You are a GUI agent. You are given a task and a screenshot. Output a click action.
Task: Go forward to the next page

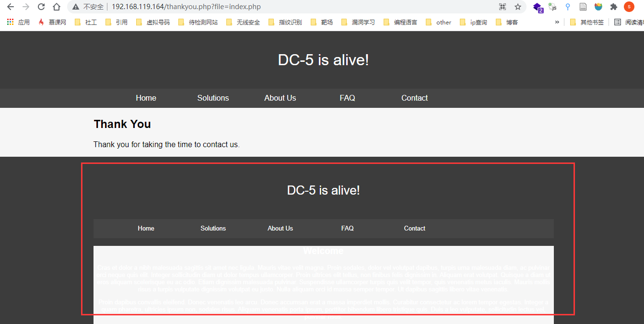pyautogui.click(x=26, y=7)
